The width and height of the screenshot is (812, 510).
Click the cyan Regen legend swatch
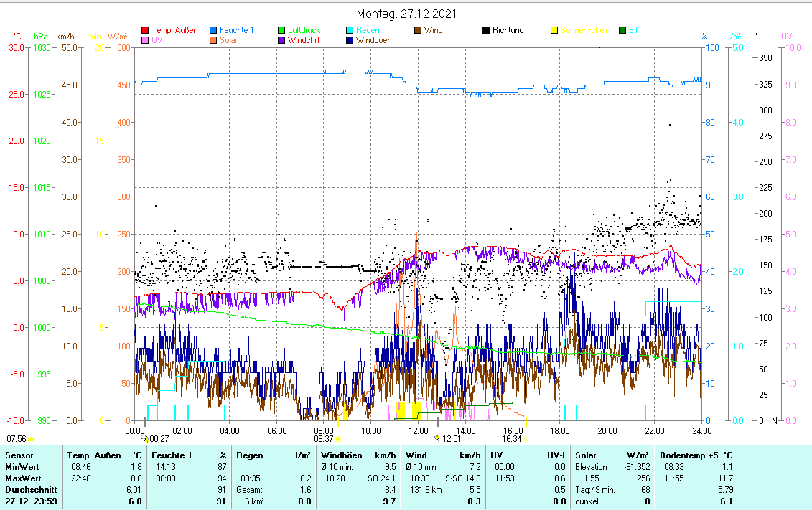pyautogui.click(x=350, y=31)
